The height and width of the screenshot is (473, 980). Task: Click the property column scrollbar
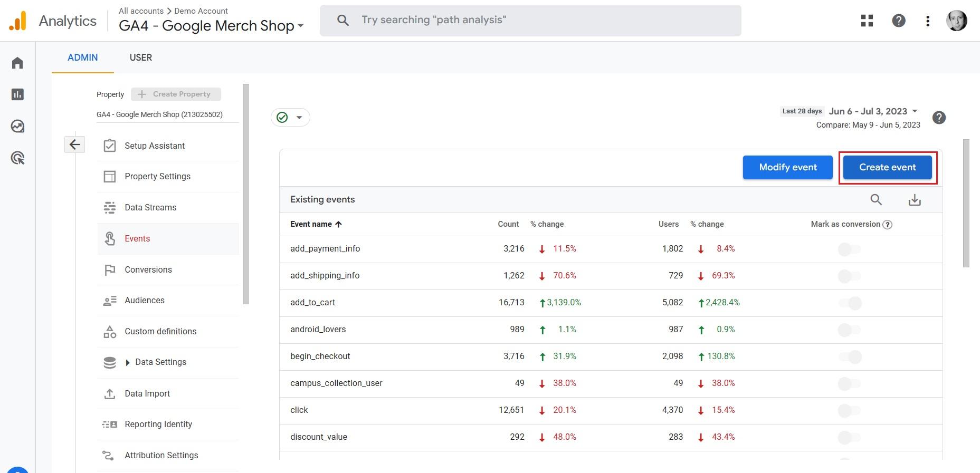[246, 194]
